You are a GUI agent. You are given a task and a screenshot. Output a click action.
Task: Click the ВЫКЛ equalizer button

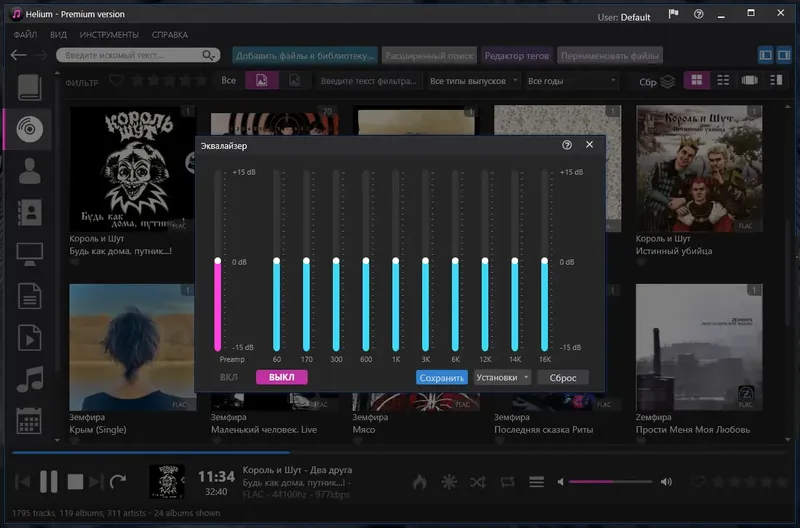coord(282,377)
